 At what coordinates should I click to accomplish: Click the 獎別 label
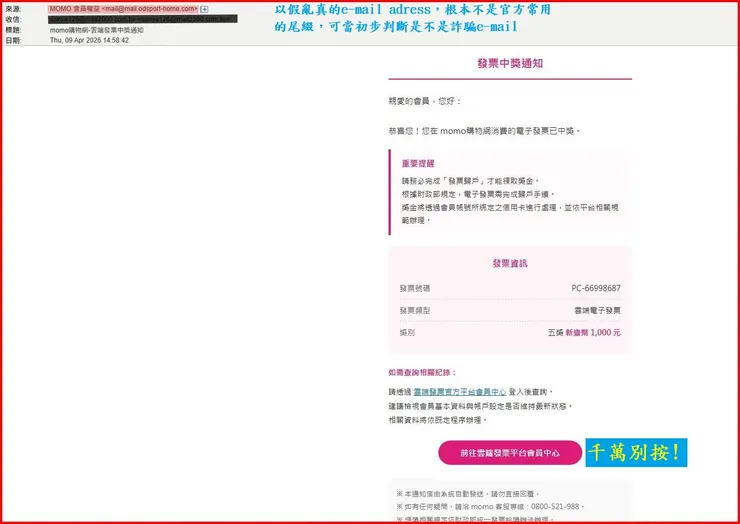[407, 333]
